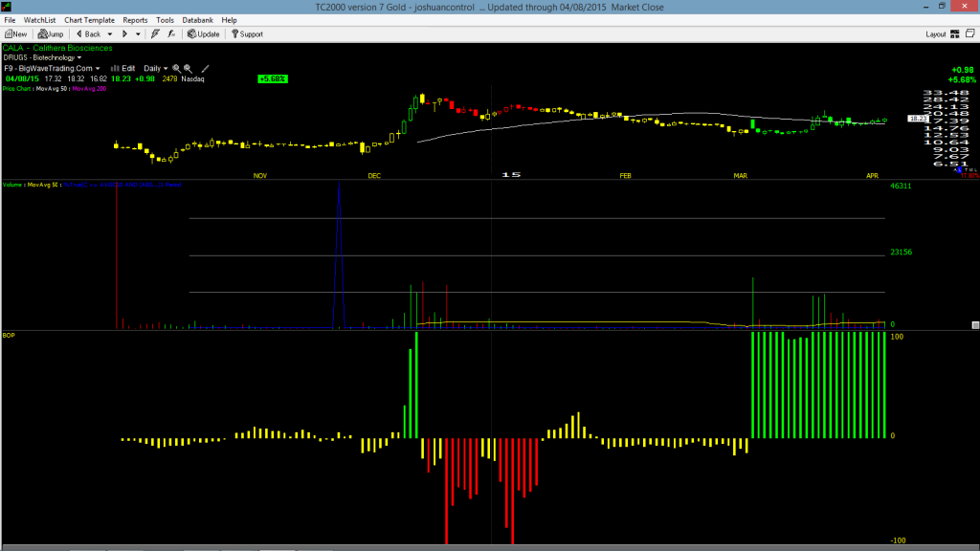
Task: Click the small square button right of volume pane
Action: [975, 325]
